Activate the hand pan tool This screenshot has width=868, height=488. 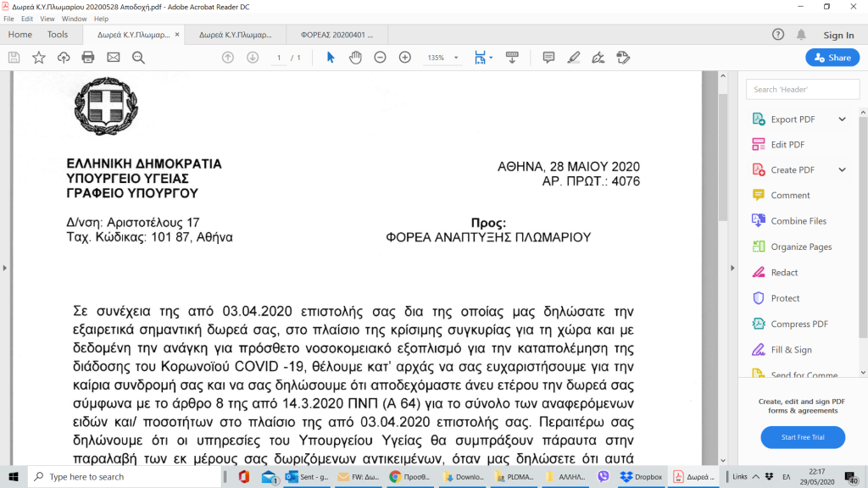[x=355, y=58]
